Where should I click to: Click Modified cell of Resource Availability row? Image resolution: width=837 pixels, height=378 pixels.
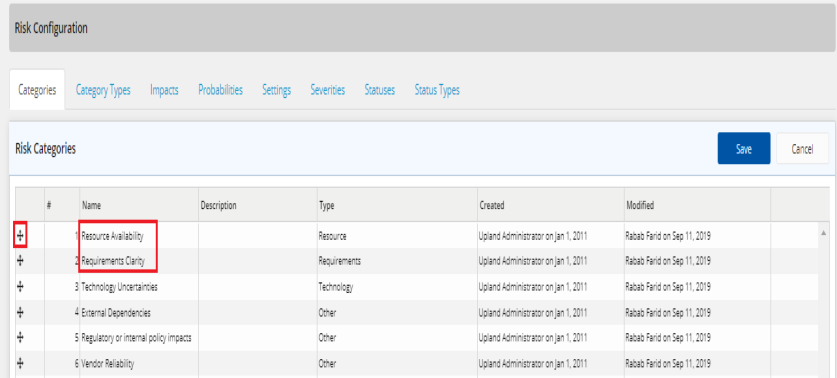click(697, 235)
